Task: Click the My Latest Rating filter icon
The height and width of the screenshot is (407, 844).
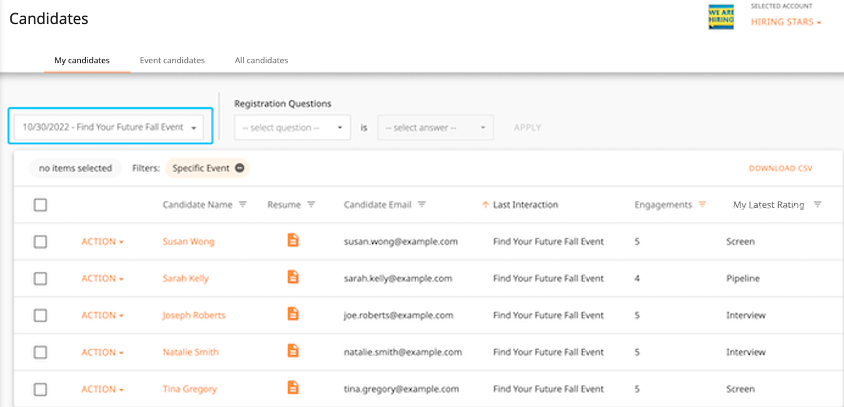Action: (818, 205)
